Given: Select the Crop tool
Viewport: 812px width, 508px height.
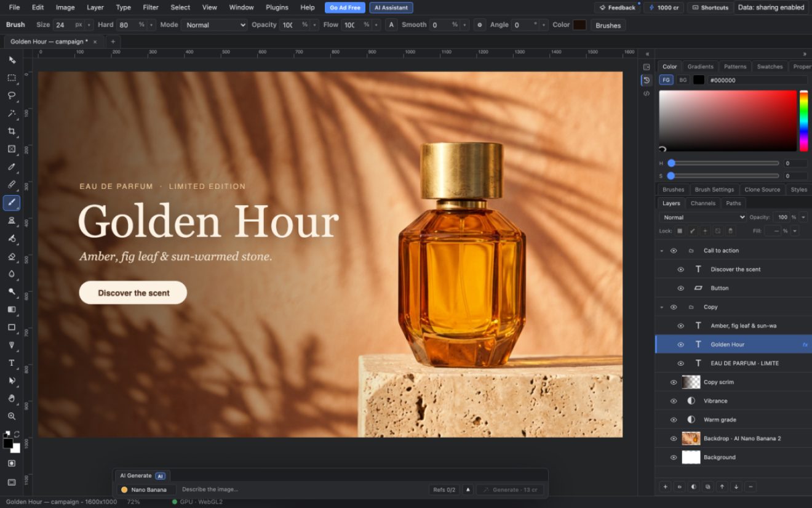Looking at the screenshot, I should pos(12,131).
